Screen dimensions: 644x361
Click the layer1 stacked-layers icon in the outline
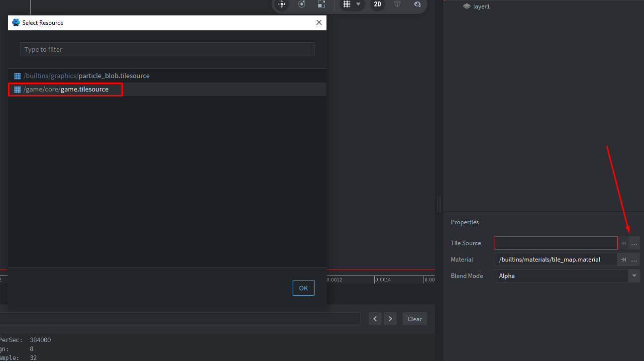(x=466, y=6)
